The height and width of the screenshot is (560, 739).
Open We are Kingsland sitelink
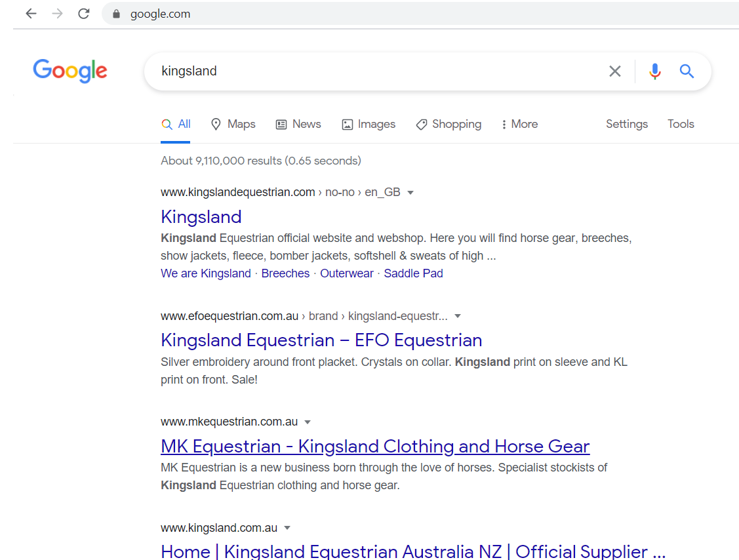pos(206,273)
